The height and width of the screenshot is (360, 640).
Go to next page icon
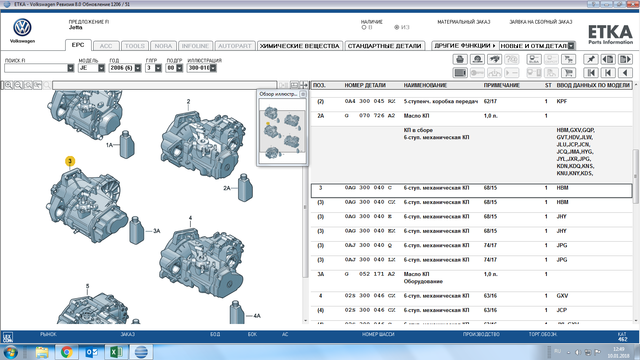(x=625, y=59)
